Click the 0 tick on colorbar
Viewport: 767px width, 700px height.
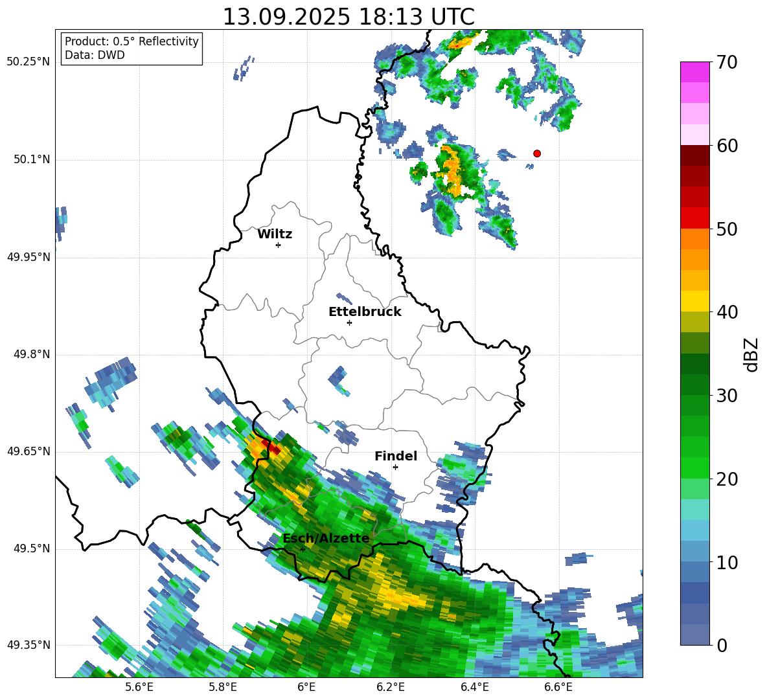point(721,645)
